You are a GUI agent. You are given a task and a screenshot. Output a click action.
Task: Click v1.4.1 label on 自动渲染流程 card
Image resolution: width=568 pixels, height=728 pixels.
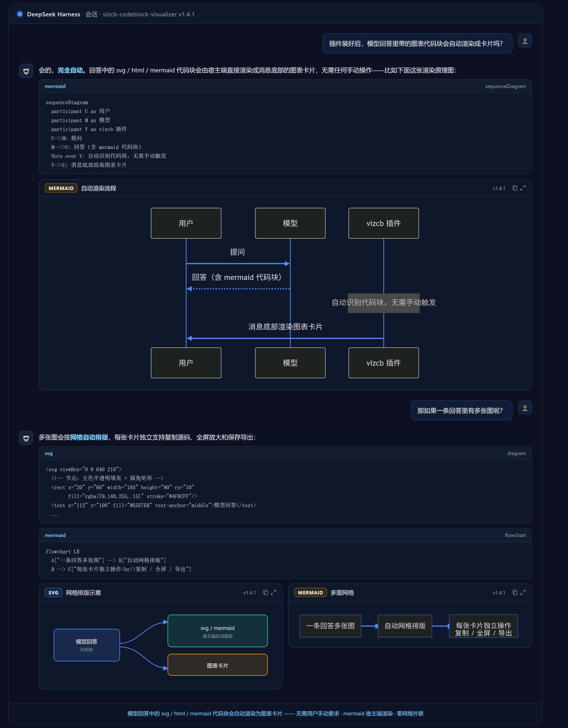[x=499, y=188]
